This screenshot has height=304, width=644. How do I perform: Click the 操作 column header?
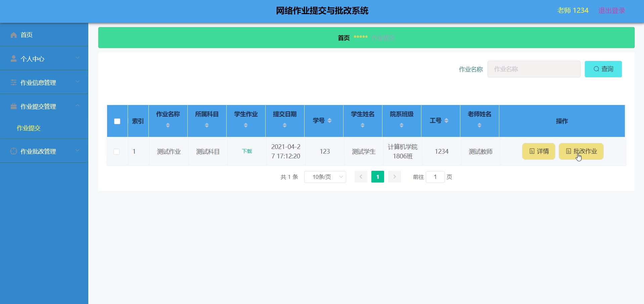[x=562, y=121]
